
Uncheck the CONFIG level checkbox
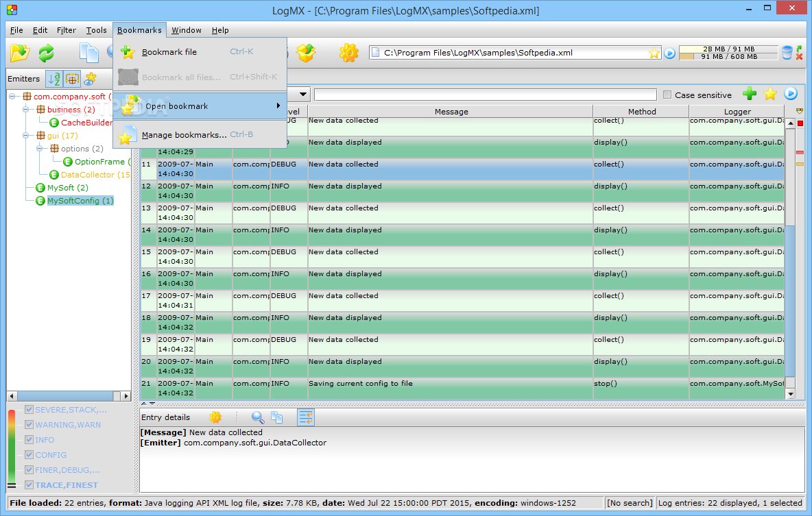[x=29, y=454]
